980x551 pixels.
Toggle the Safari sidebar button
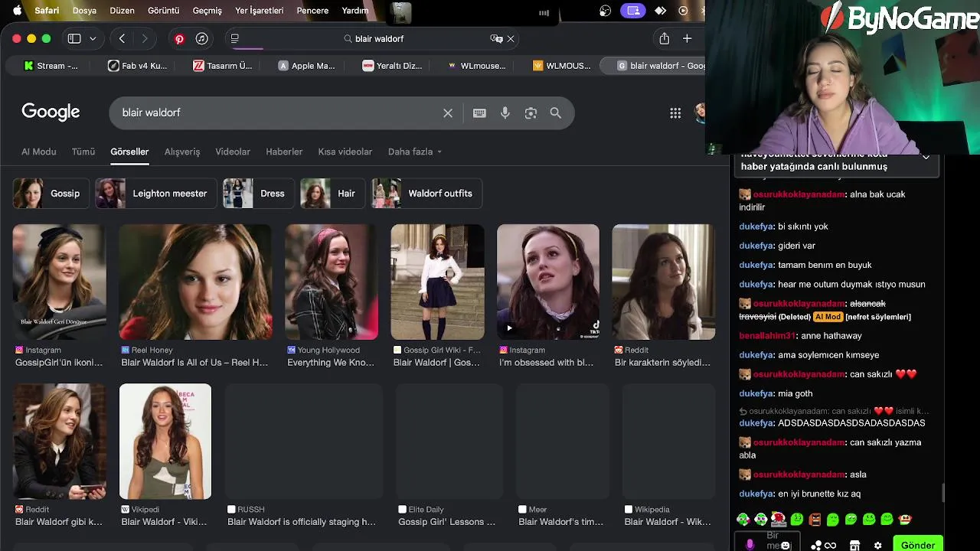(x=74, y=38)
